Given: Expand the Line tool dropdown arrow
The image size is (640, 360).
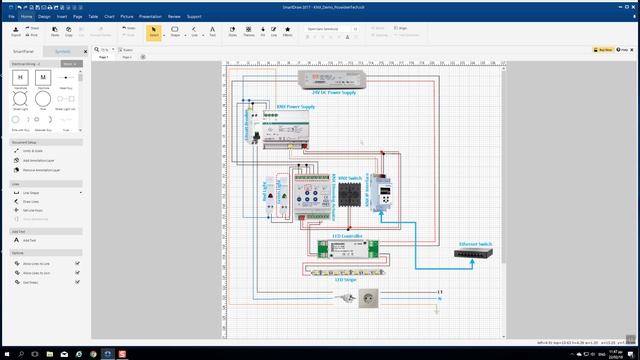Looking at the screenshot, I should point(203,36).
